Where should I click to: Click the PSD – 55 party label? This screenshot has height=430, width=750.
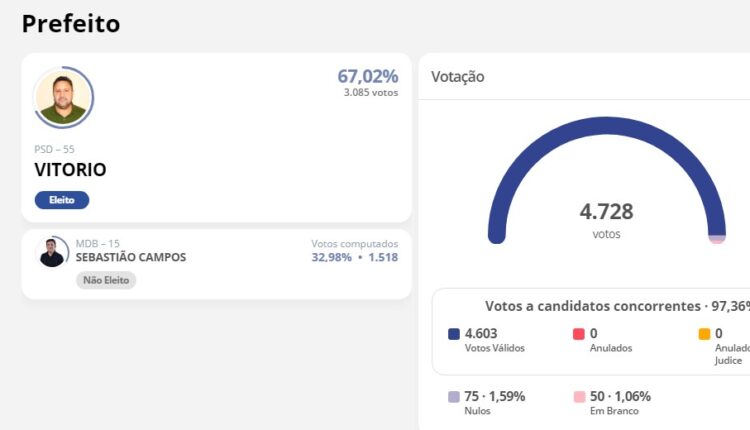tap(54, 149)
